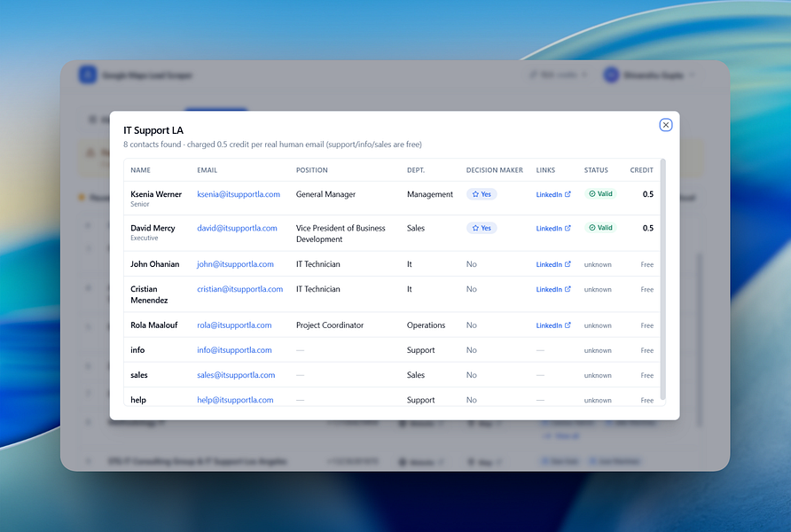Select the name Ksenia Werner
Image resolution: width=791 pixels, height=532 pixels.
(156, 194)
